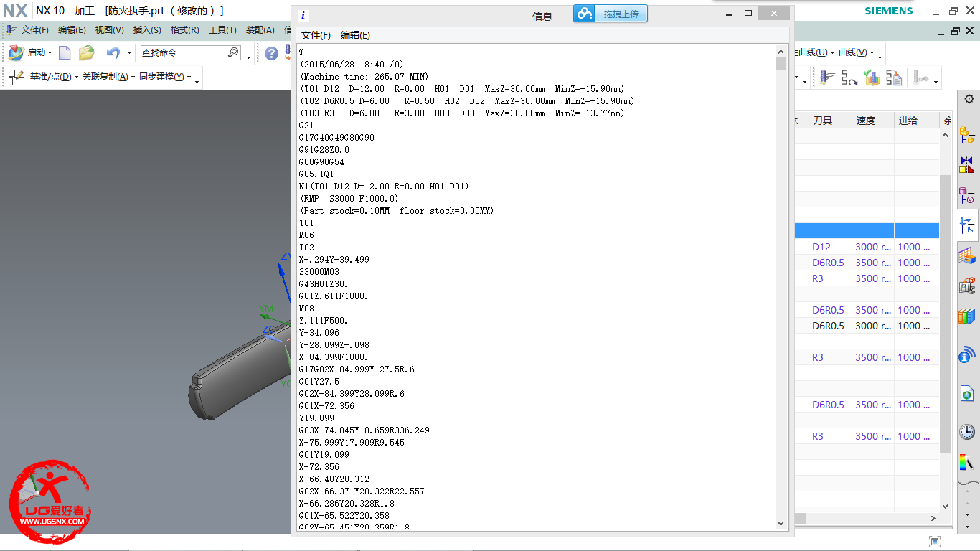Open the 文件(F) menu in NX main window

(34, 30)
